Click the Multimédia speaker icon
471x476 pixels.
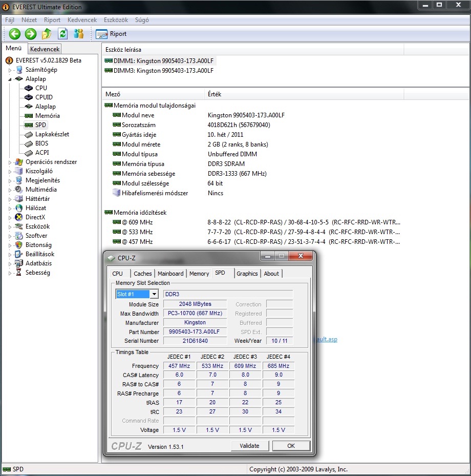[19, 190]
